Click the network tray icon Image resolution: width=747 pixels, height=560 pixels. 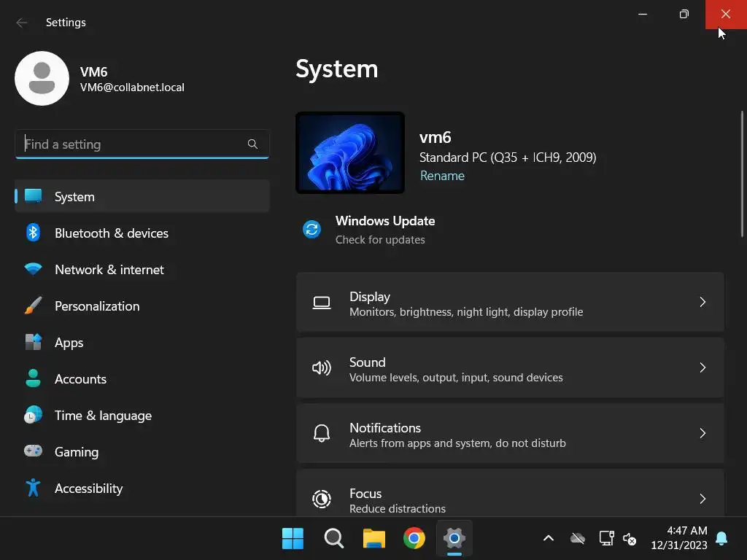pos(606,539)
